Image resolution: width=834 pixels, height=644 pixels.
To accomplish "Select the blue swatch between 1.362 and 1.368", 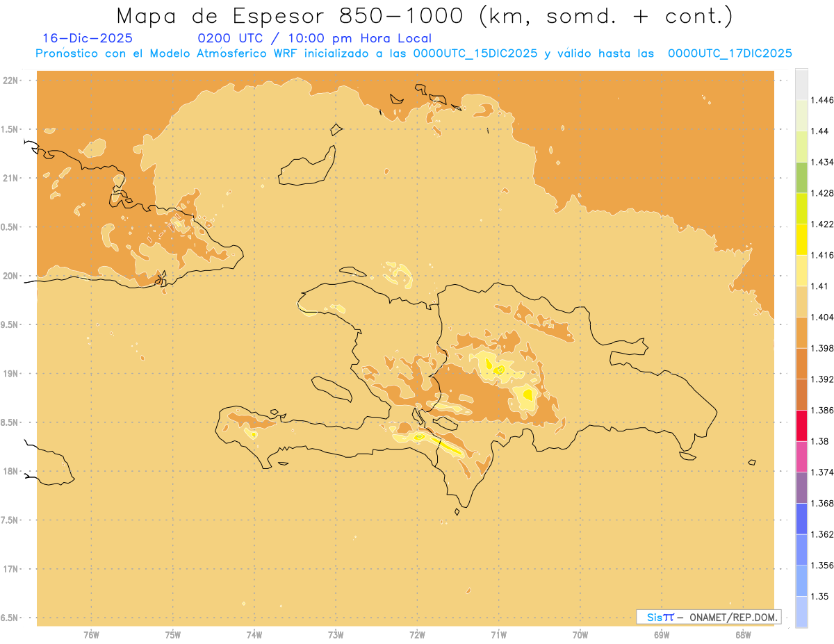I will [x=801, y=519].
